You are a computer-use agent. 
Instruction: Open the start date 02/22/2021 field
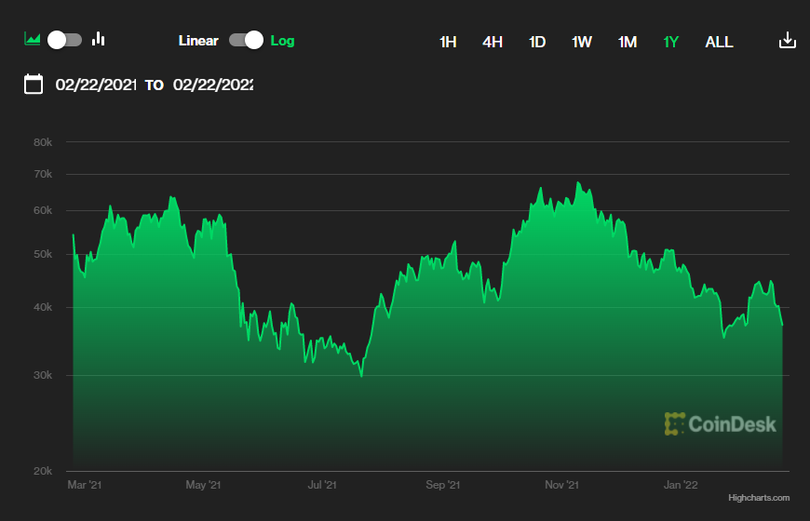click(96, 85)
